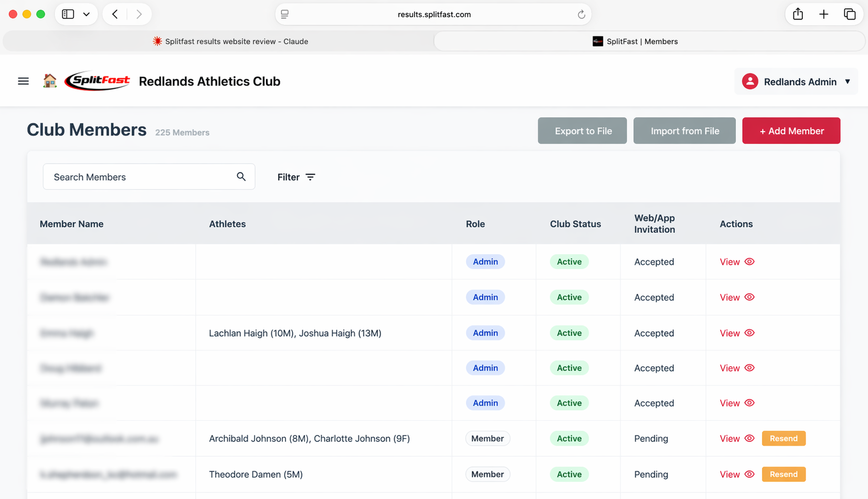
Task: Expand the sidebar chevron next to the panel toggle
Action: point(87,14)
